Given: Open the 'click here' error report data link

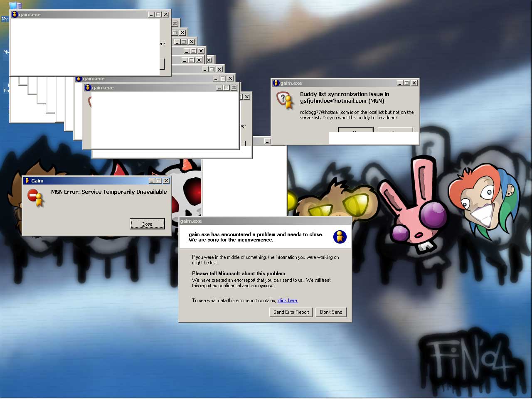Looking at the screenshot, I should coord(288,300).
